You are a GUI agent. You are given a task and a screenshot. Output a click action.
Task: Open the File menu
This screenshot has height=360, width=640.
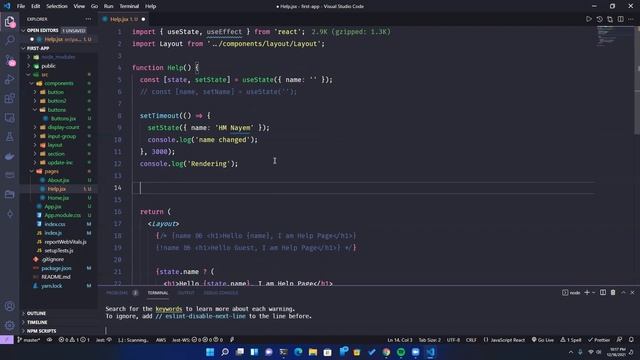coord(21,6)
